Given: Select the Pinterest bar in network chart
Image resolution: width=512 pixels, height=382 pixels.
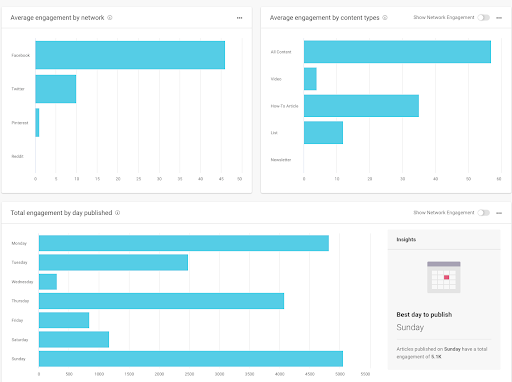Looking at the screenshot, I should pyautogui.click(x=37, y=123).
